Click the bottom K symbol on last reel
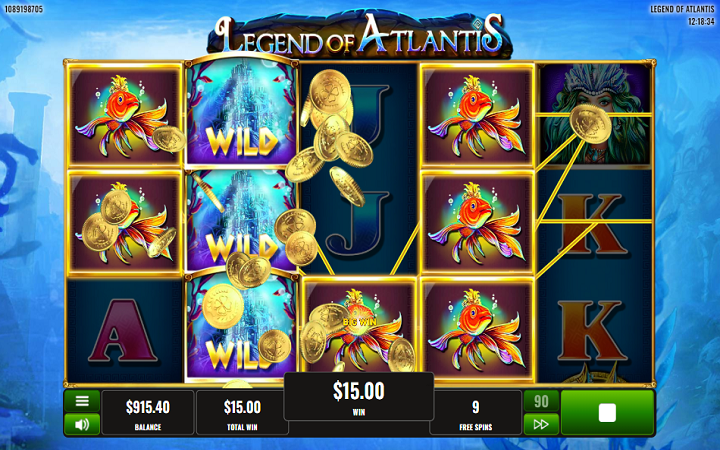 [593, 331]
